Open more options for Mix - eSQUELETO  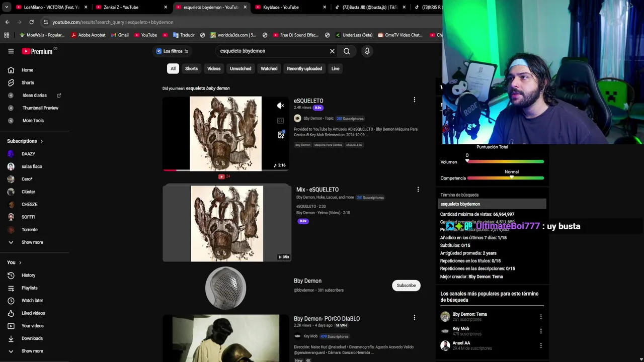[418, 189]
